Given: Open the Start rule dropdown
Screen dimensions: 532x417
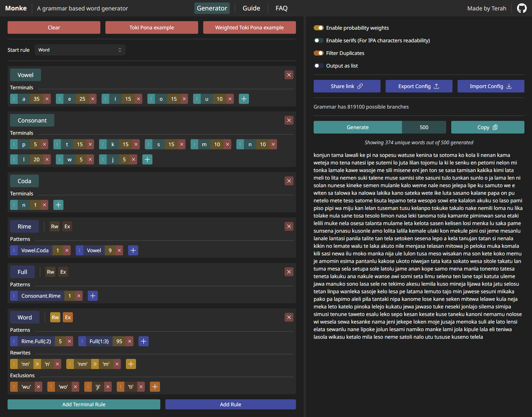Looking at the screenshot, I should click(80, 50).
